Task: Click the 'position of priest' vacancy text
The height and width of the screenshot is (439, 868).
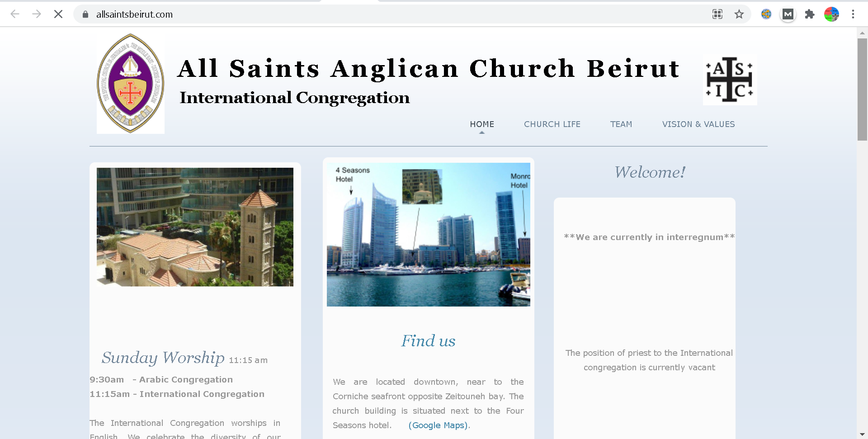Action: point(649,360)
